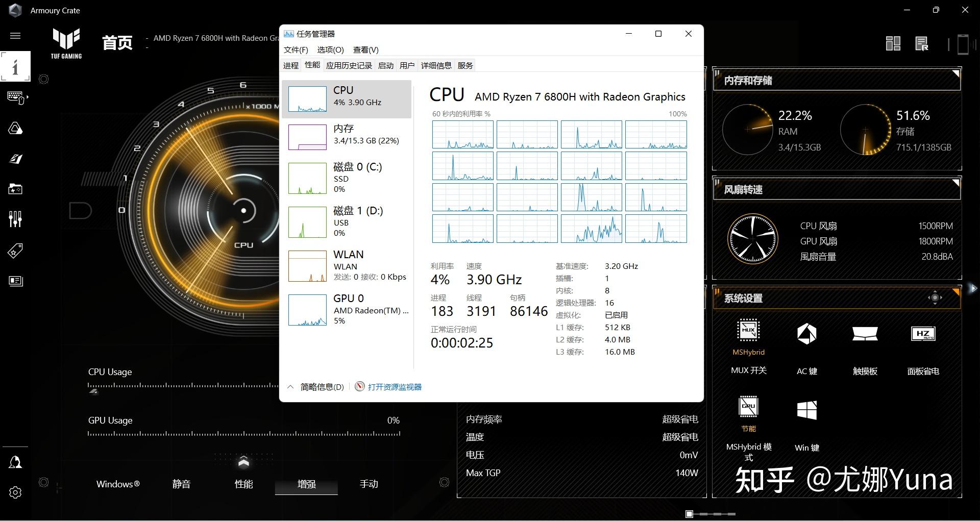Toggle the AC key setting

pyautogui.click(x=806, y=334)
